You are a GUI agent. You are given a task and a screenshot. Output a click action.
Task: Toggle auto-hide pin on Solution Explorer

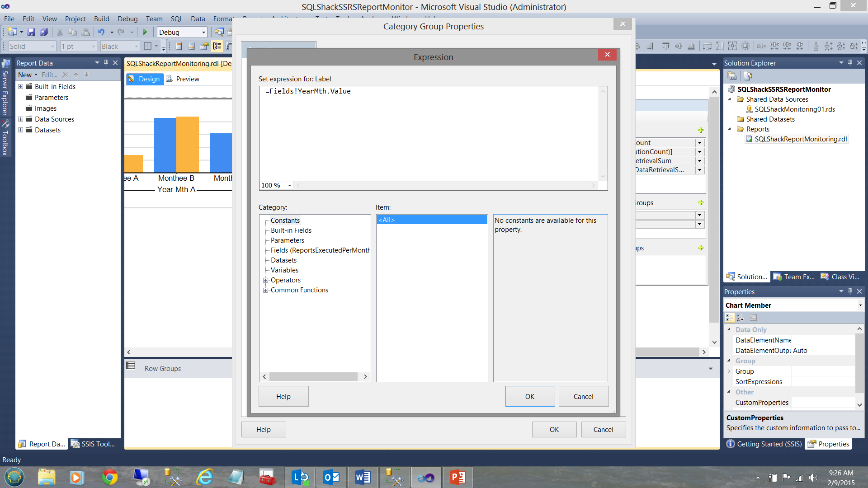(850, 63)
